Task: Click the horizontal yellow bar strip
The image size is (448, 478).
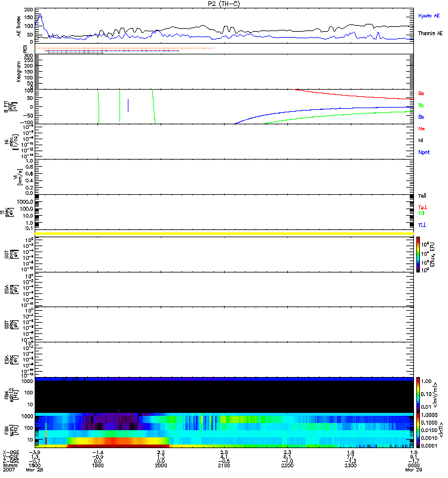Action: [224, 233]
